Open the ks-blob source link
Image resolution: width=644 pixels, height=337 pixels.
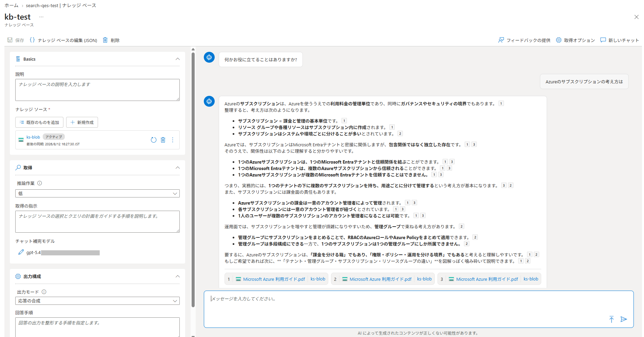33,137
